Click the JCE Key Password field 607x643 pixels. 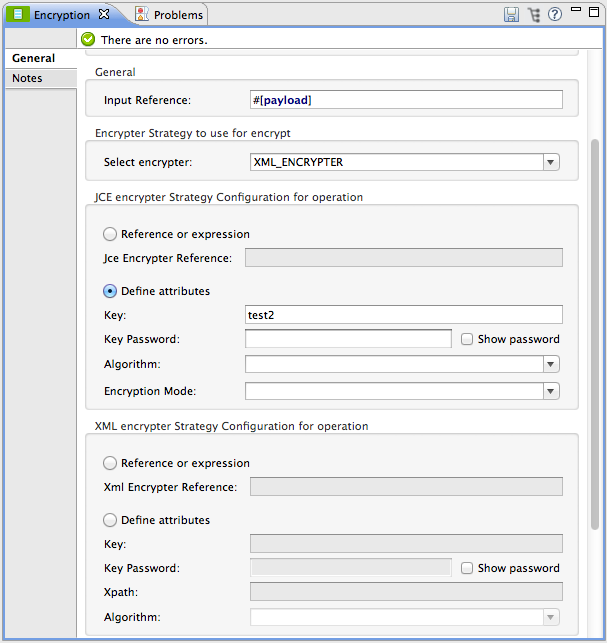[x=348, y=339]
